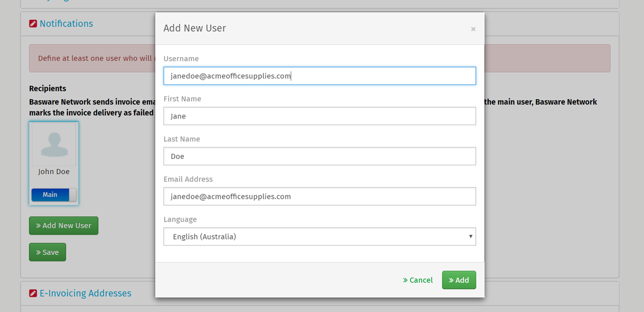
Task: Click the green Save button
Action: [x=47, y=252]
